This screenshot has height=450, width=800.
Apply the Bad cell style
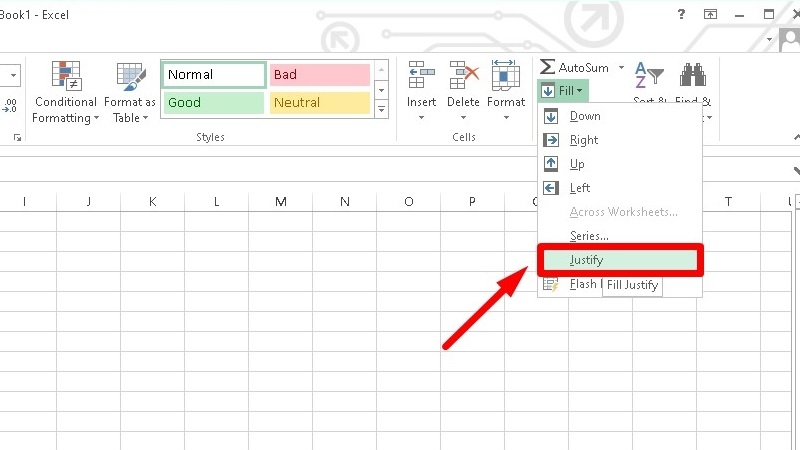click(319, 75)
